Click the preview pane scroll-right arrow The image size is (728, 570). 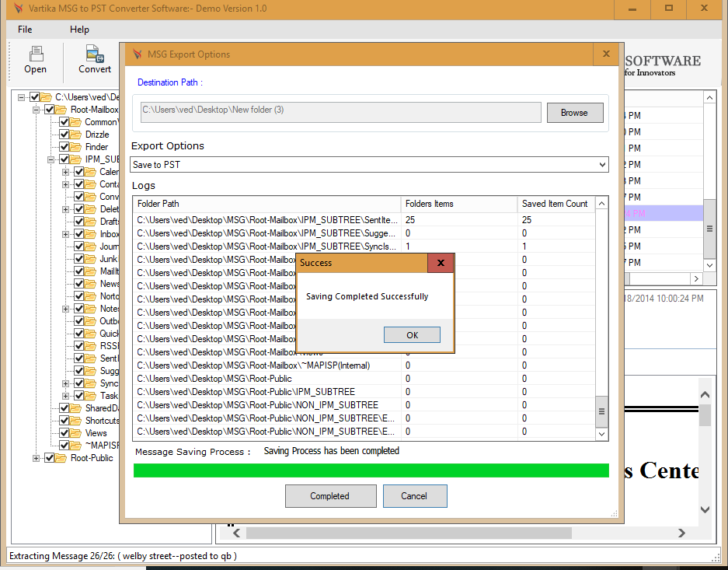click(x=681, y=533)
